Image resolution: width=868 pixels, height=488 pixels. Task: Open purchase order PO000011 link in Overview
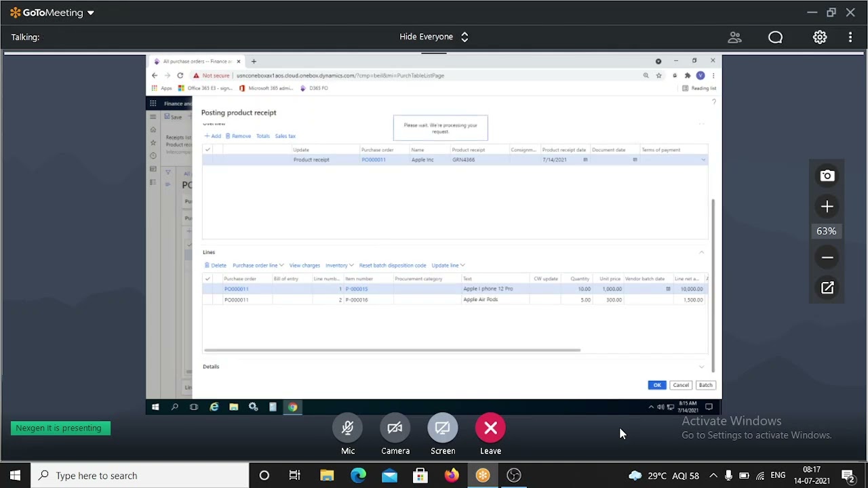(374, 160)
